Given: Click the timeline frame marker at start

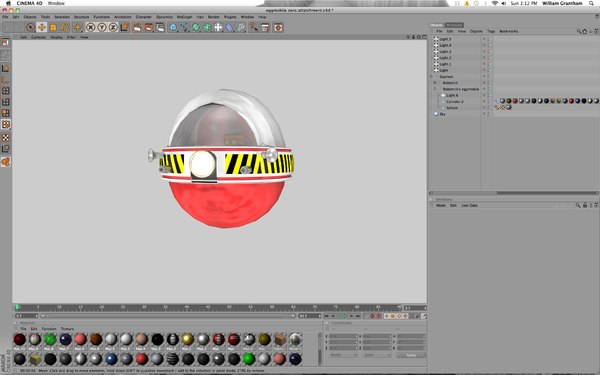Looking at the screenshot, I should [17, 307].
